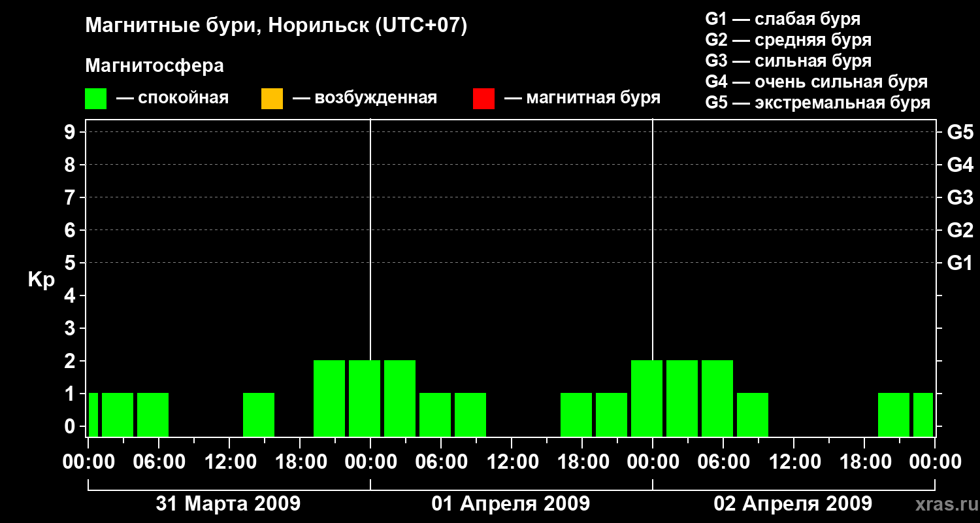Click the 31 Марта 2009 date label

pos(229,503)
